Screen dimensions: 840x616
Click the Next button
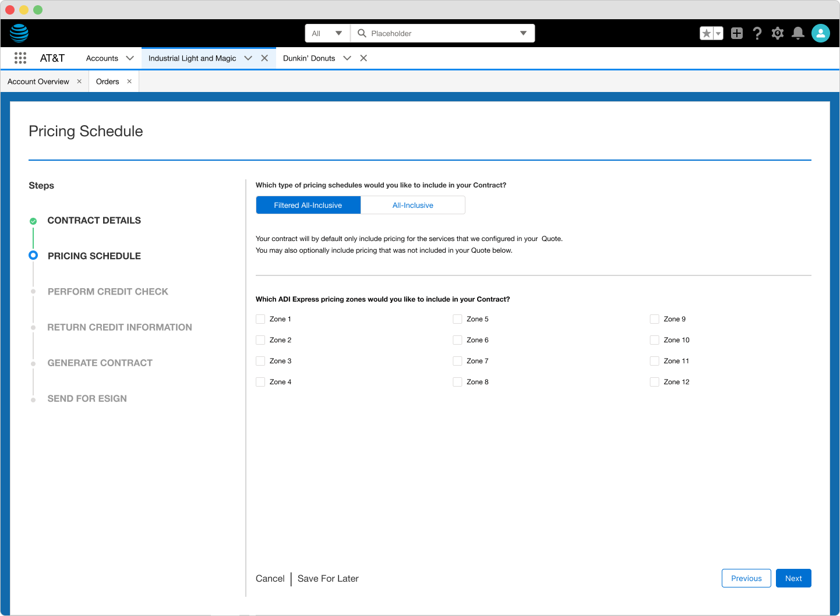[793, 578]
